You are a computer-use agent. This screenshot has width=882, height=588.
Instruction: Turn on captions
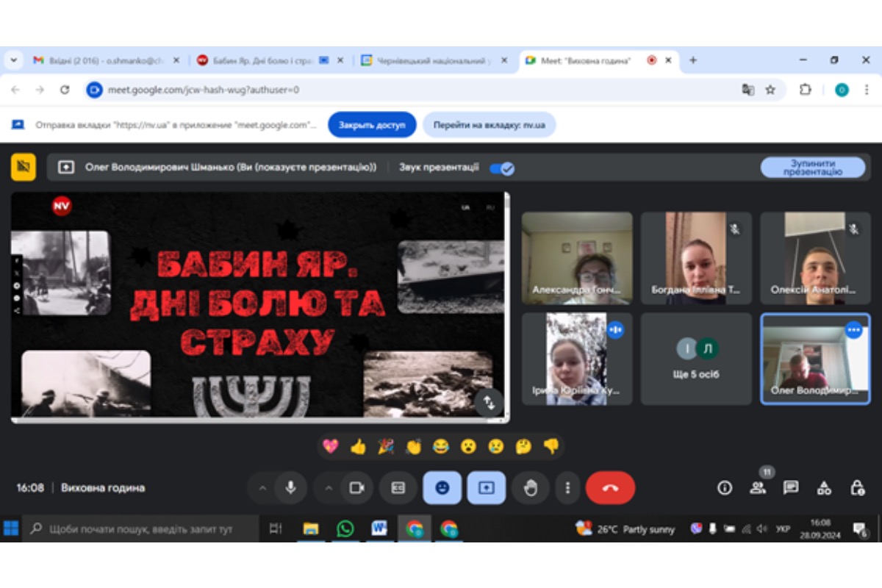(x=398, y=488)
